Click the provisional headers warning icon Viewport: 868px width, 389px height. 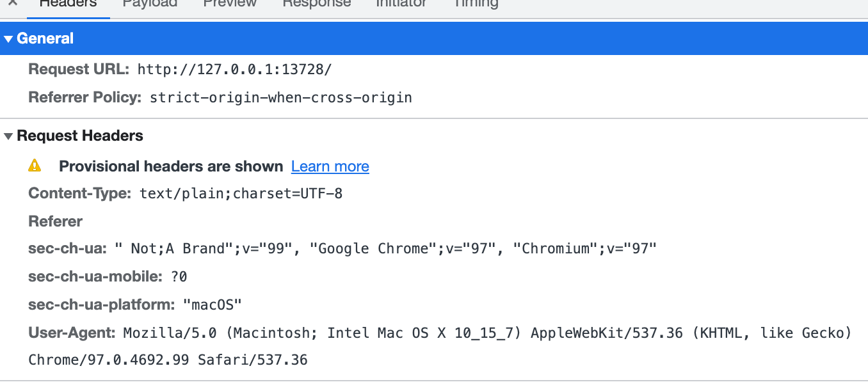35,166
